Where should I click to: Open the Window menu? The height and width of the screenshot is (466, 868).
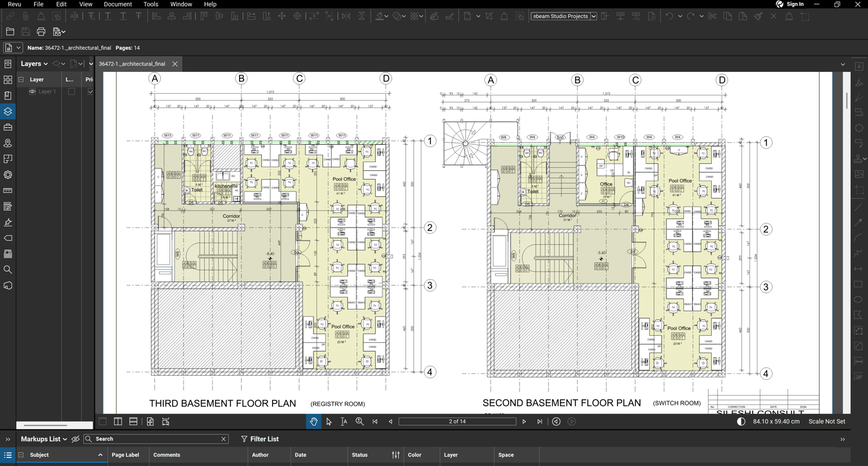pyautogui.click(x=181, y=4)
